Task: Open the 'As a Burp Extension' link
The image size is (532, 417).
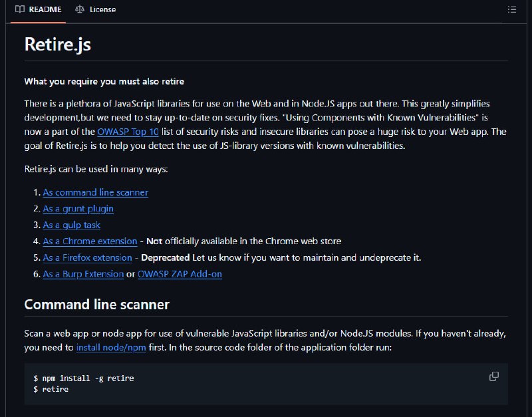Action: click(x=83, y=274)
